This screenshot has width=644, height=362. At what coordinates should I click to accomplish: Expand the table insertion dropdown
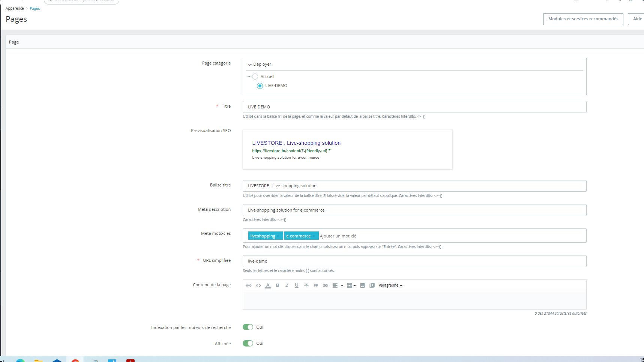coord(351,285)
